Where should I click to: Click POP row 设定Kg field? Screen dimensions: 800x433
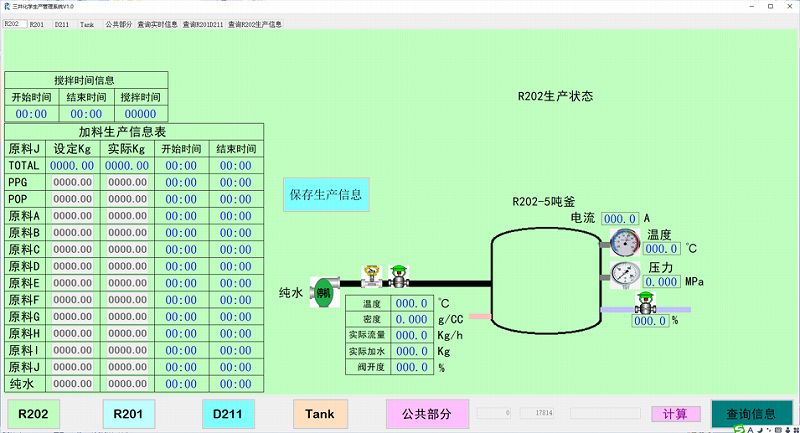tap(72, 199)
